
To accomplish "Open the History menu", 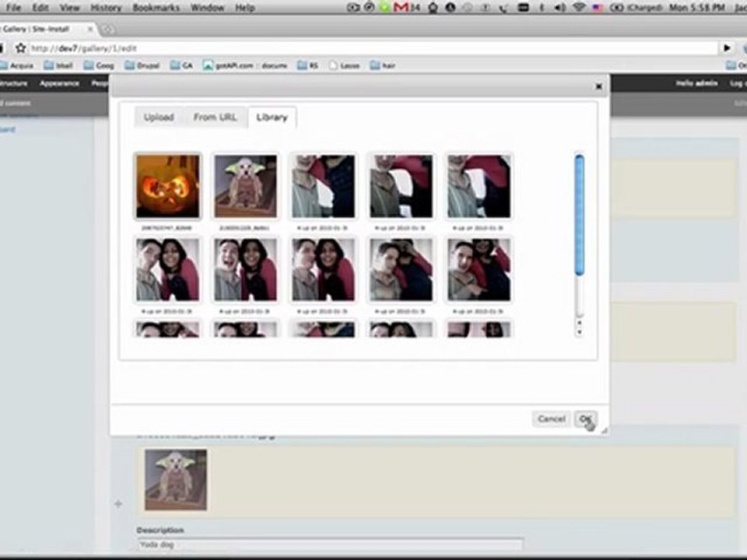I will click(x=106, y=8).
